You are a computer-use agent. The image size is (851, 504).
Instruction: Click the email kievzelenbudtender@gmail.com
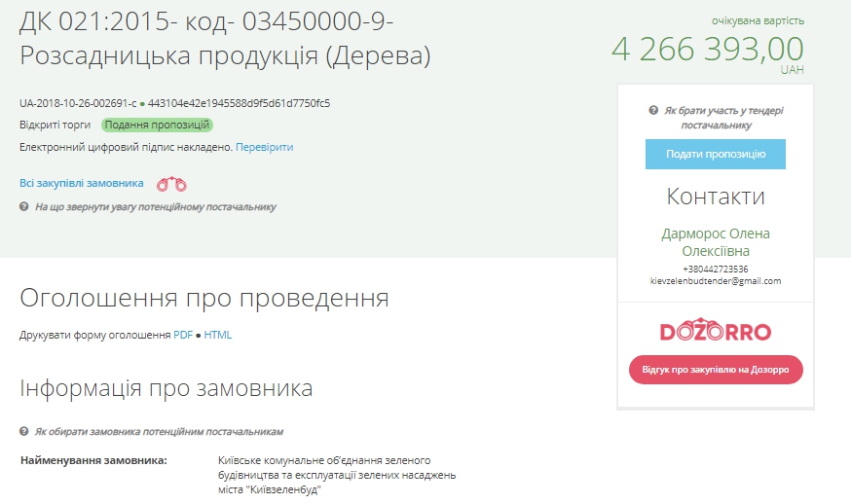716,281
